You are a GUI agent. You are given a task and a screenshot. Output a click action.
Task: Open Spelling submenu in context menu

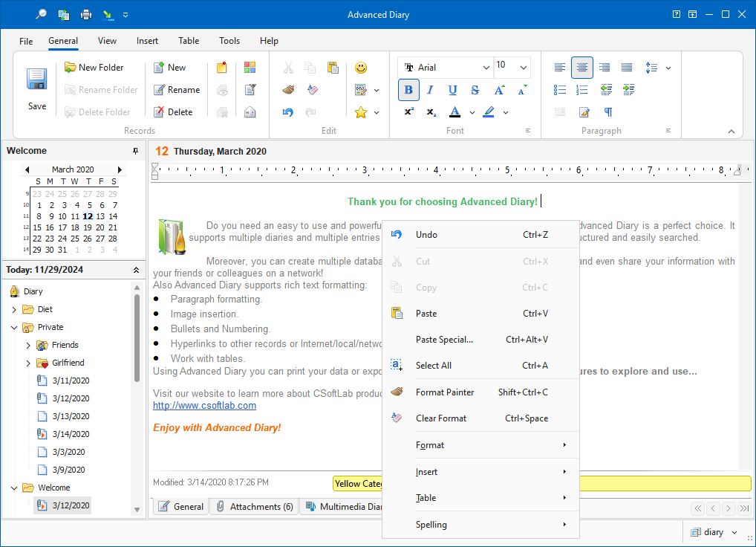[x=480, y=524]
